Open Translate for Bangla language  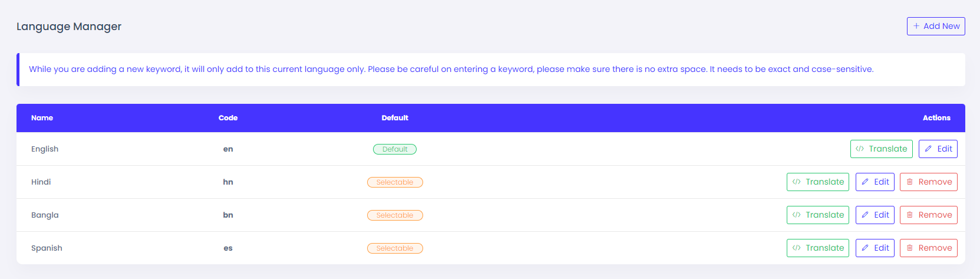point(819,215)
